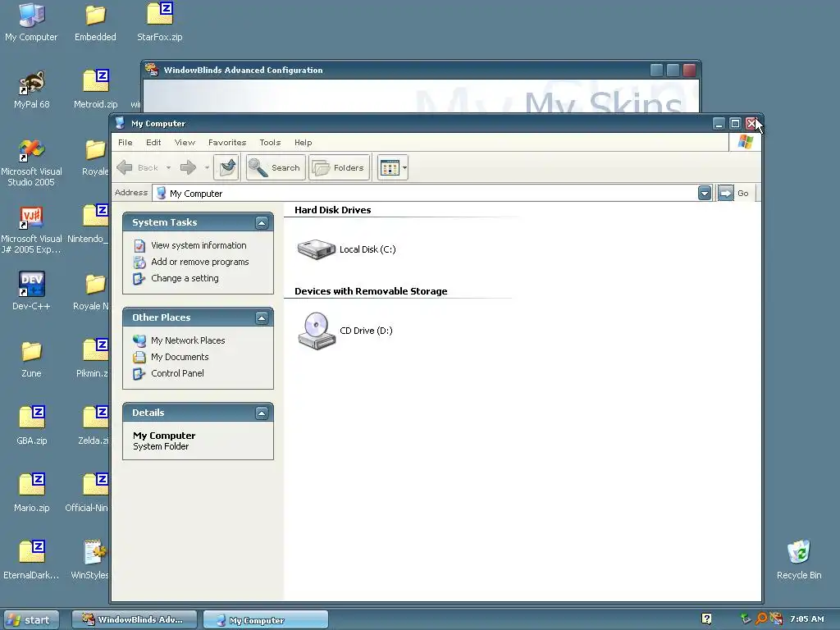
Task: Click the Back arrow toolbar button
Action: point(137,167)
